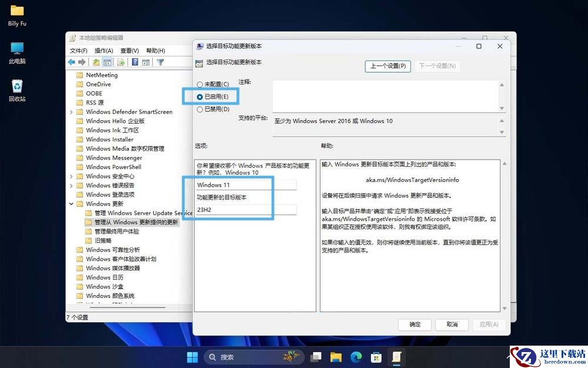Screen dimensions: 588x368
Task: Toggle the show/hide console tree icon
Action: point(107,62)
